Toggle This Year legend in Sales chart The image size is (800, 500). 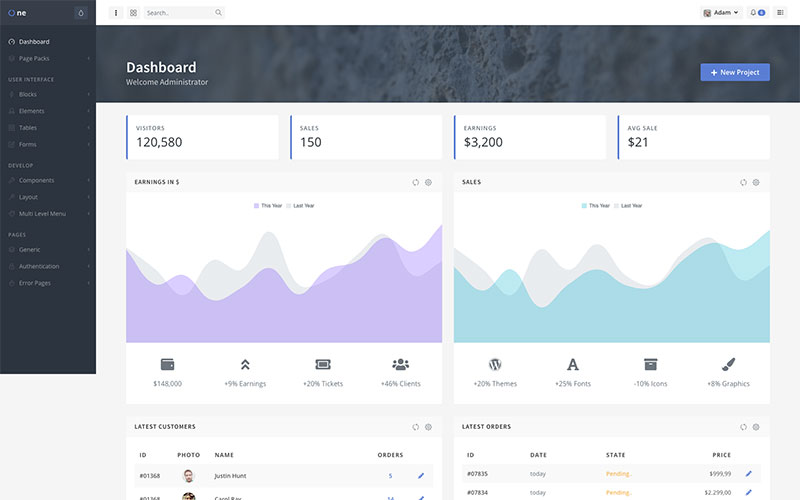point(595,206)
